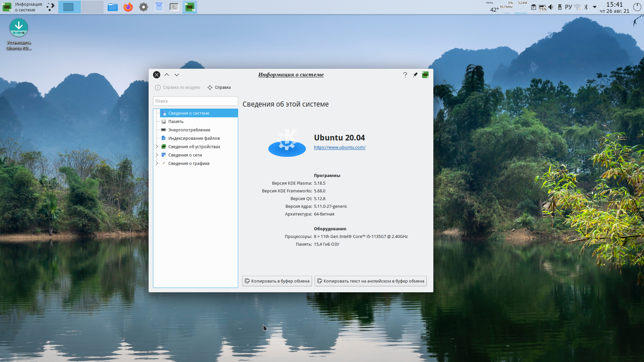Click the power/logout button in panel

637,7
